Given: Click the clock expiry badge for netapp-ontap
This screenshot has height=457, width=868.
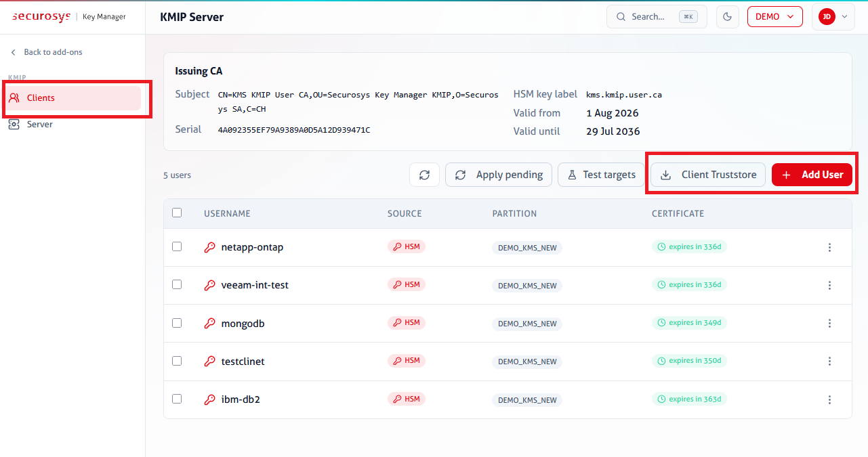Looking at the screenshot, I should click(689, 246).
